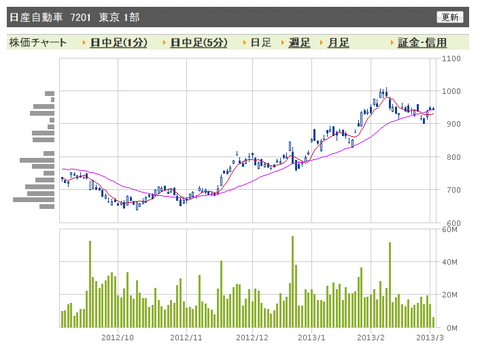Click the orange arrow before 日足

click(245, 43)
